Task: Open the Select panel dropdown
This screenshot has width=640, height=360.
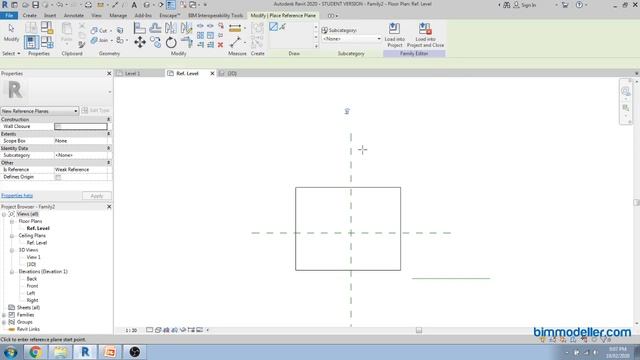Action: (11, 53)
